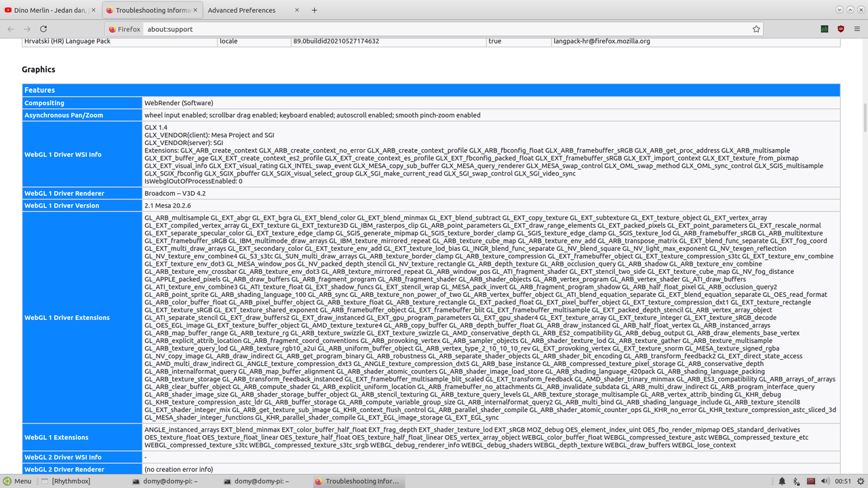Reload the about:support page
The image size is (868, 488).
point(43,29)
